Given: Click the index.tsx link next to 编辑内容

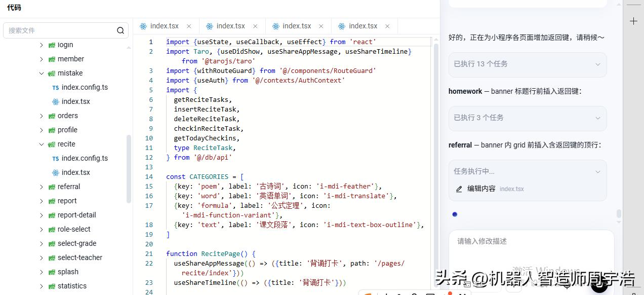Looking at the screenshot, I should click(512, 189).
